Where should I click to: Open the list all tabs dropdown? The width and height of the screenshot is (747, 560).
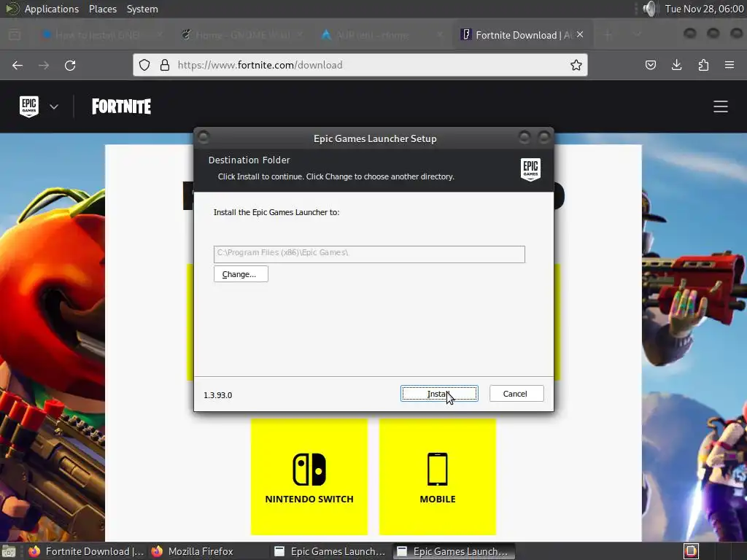638,34
